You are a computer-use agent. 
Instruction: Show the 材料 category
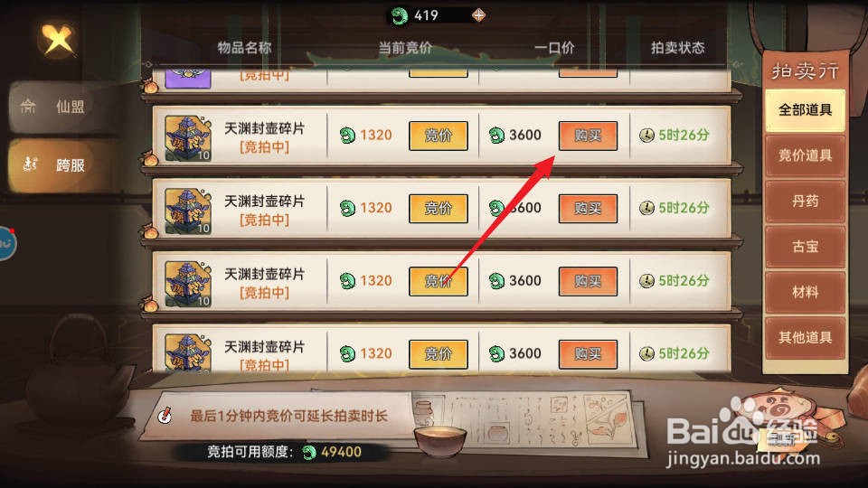point(805,292)
